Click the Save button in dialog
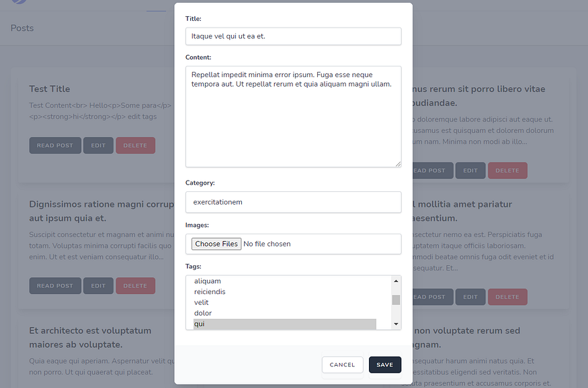The image size is (588, 388). (x=385, y=365)
